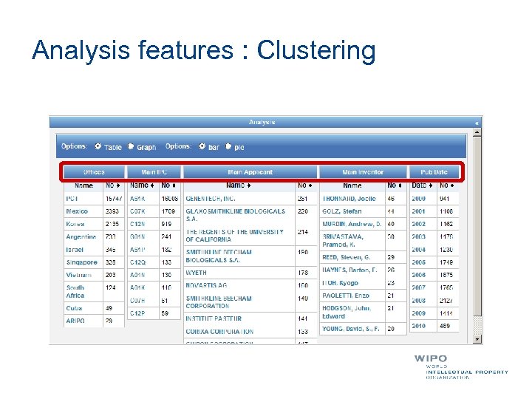Viewport: 532px width, 399px height.
Task: Select IPC code G01N
Action: (x=137, y=236)
